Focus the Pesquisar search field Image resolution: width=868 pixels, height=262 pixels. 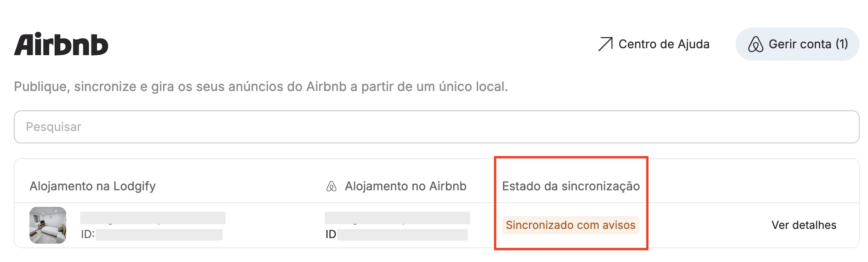(436, 127)
